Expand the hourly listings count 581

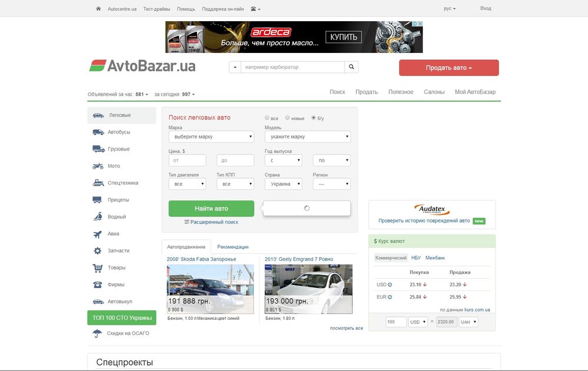pyautogui.click(x=142, y=94)
